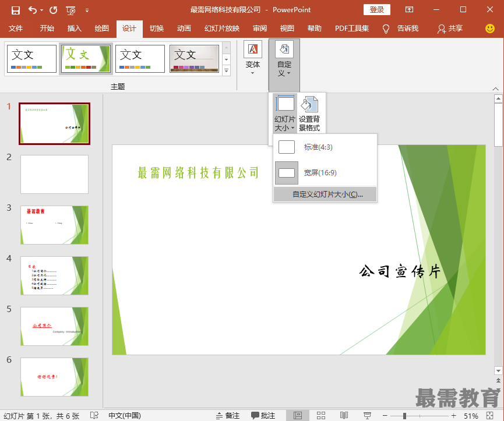Click the 51% zoom level
504x421 pixels.
(x=471, y=416)
